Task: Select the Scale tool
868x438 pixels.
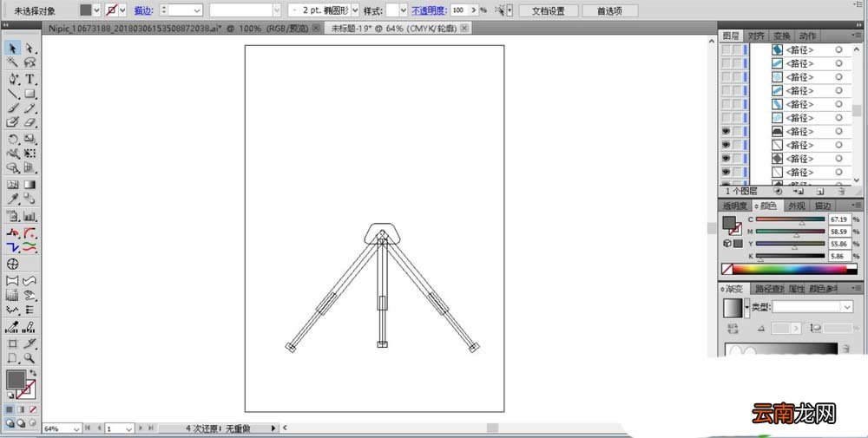Action: (30, 139)
